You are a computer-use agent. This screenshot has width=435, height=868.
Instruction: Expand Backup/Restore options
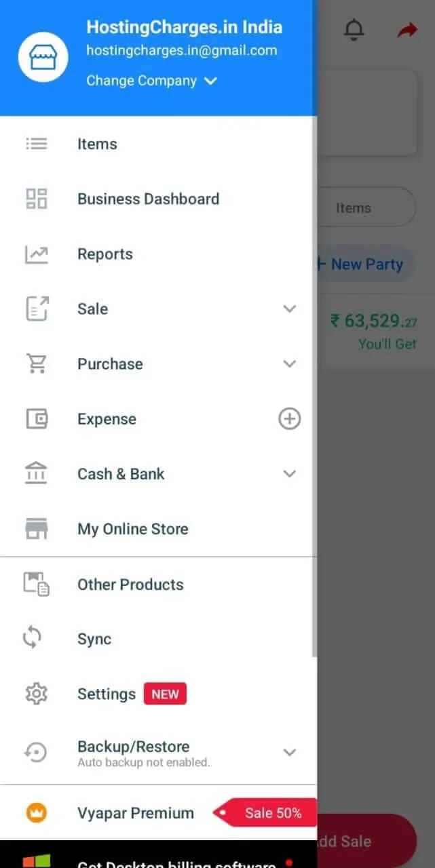290,752
